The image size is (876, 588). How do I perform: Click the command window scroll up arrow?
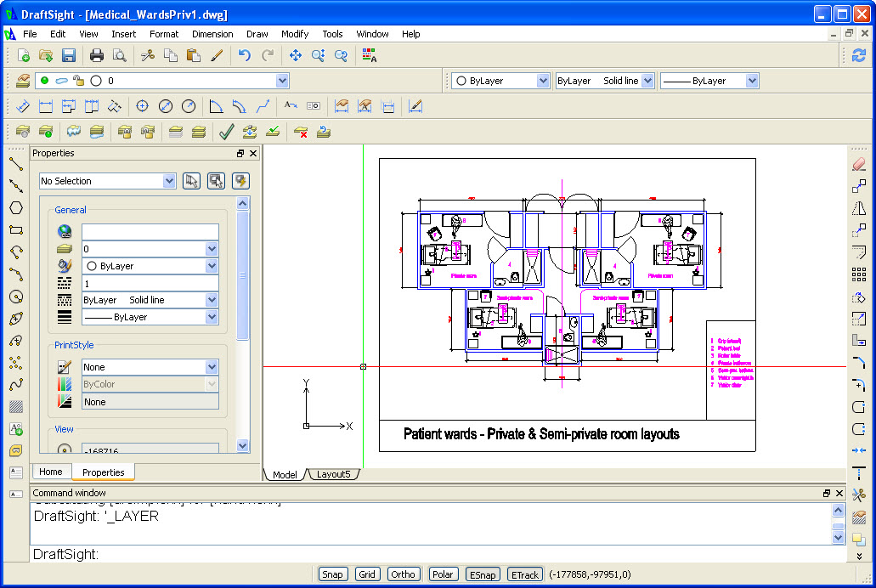tap(838, 510)
